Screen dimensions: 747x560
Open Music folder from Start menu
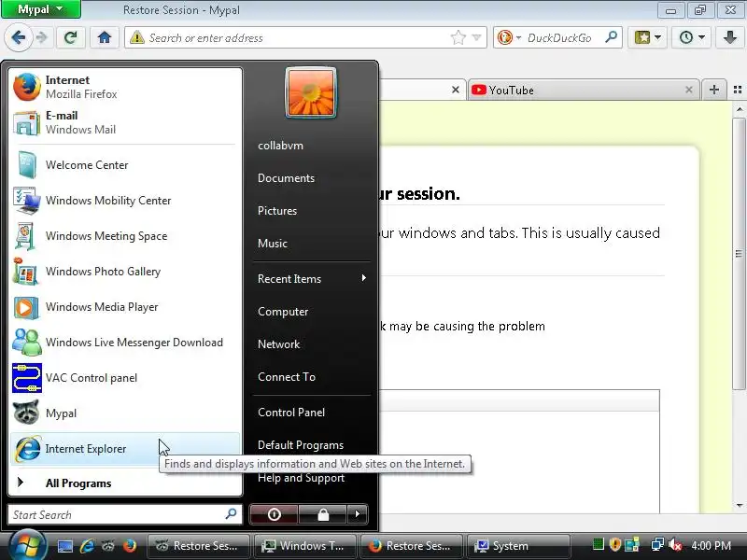312,244
